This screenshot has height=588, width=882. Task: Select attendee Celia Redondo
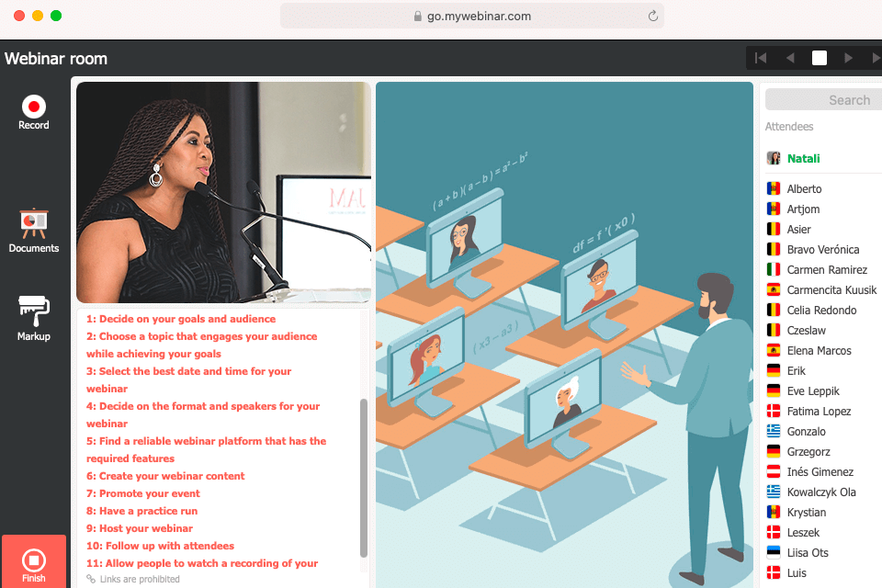(823, 310)
